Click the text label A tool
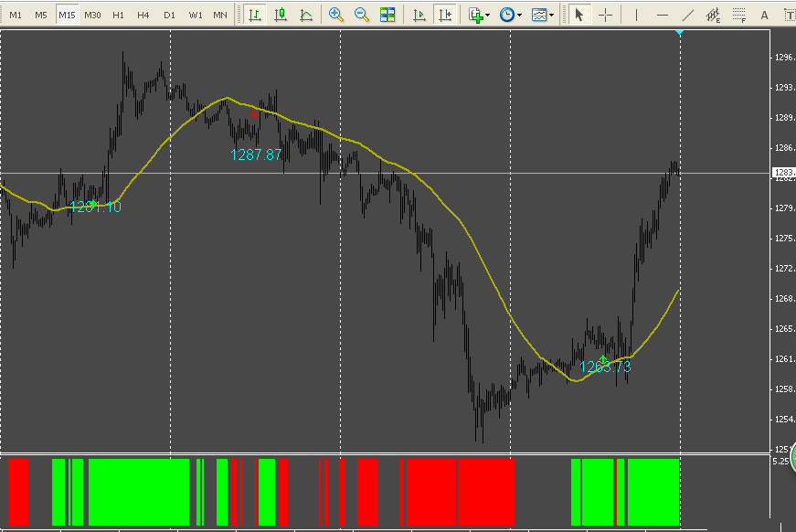 tap(764, 15)
